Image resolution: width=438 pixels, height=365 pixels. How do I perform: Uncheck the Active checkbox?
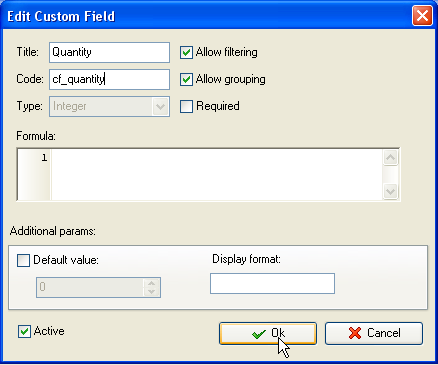point(24,332)
